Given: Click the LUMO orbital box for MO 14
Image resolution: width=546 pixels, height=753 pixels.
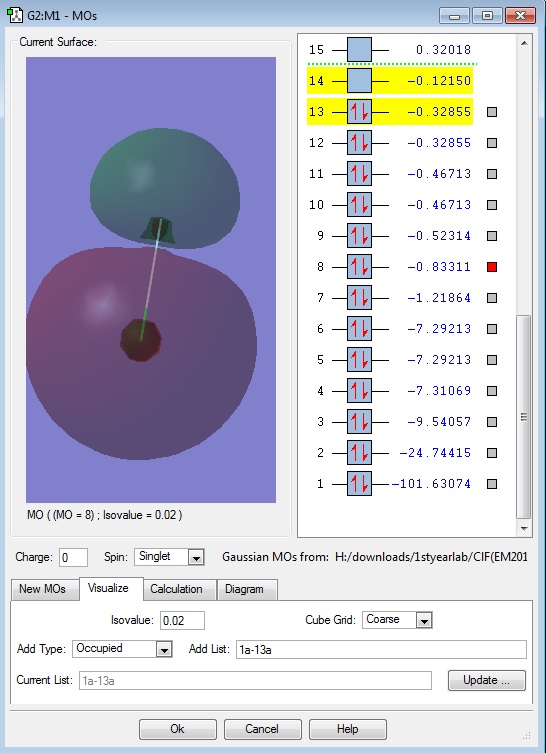Looking at the screenshot, I should 359,81.
